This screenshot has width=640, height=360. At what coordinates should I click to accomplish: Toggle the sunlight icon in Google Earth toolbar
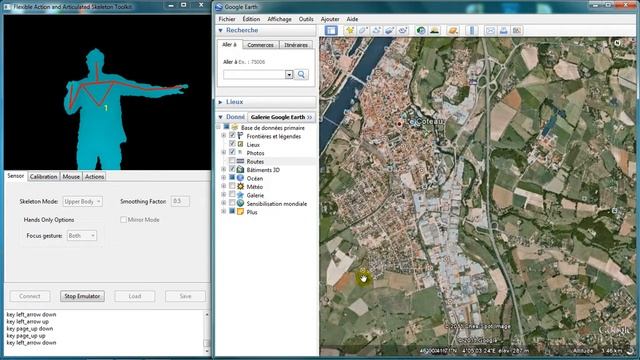click(434, 31)
